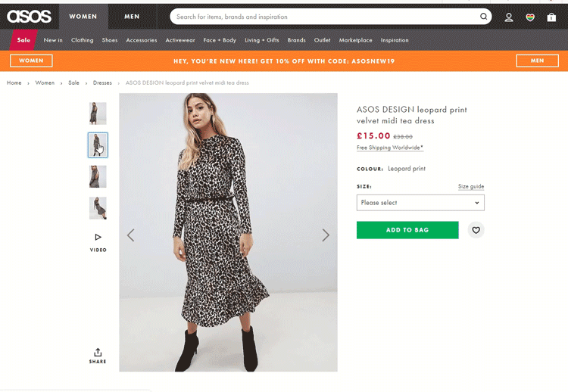Select the first dress thumbnail
568x392 pixels.
point(98,114)
